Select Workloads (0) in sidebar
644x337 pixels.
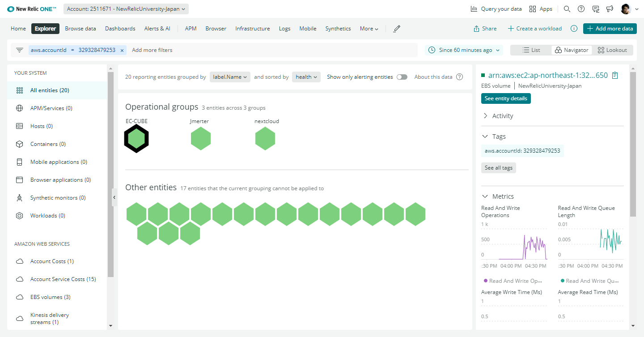point(57,216)
